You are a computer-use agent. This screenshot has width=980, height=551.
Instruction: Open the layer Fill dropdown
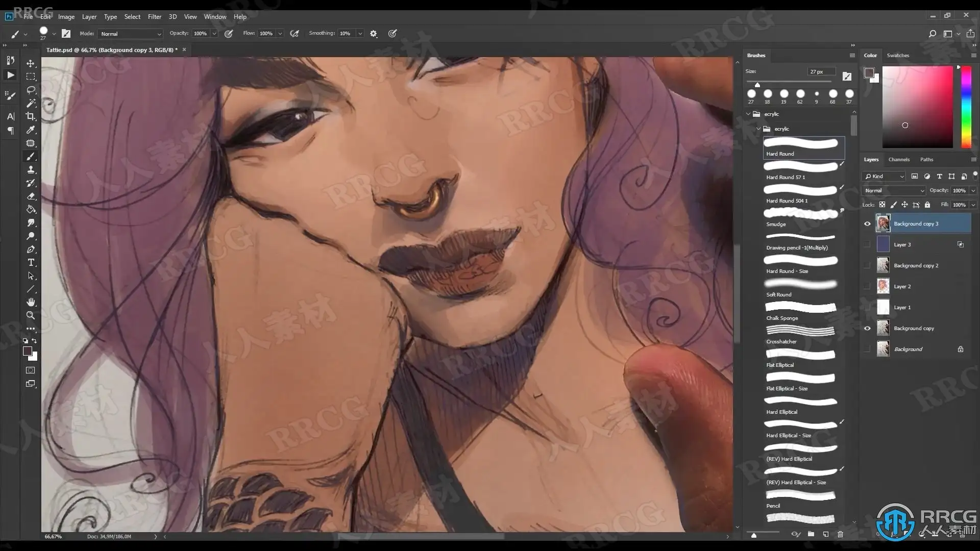click(x=973, y=205)
